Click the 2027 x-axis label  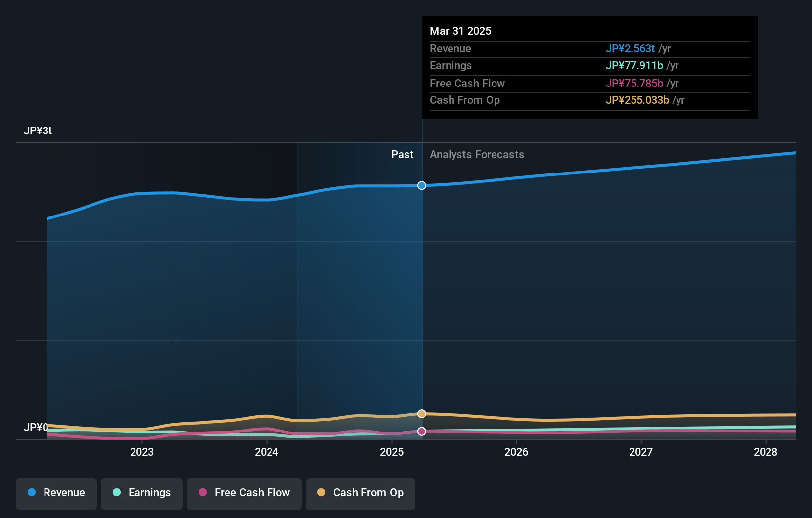point(641,452)
